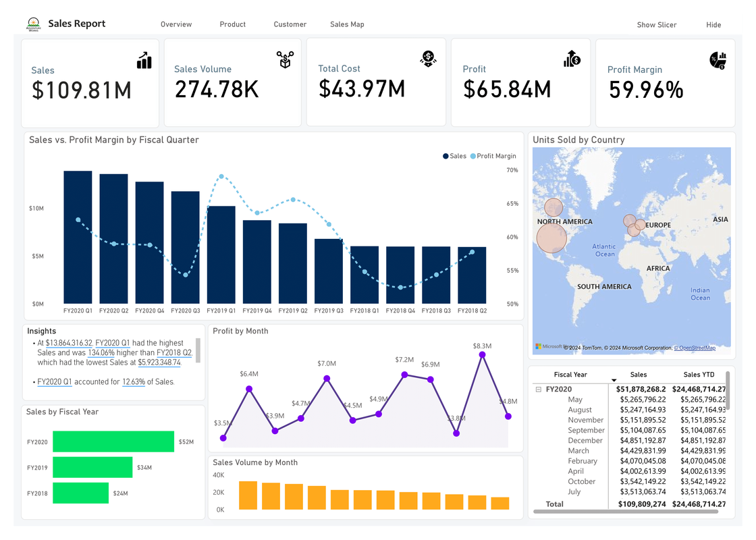The height and width of the screenshot is (540, 756).
Task: Click the $109,809,274 total cell
Action: (642, 504)
